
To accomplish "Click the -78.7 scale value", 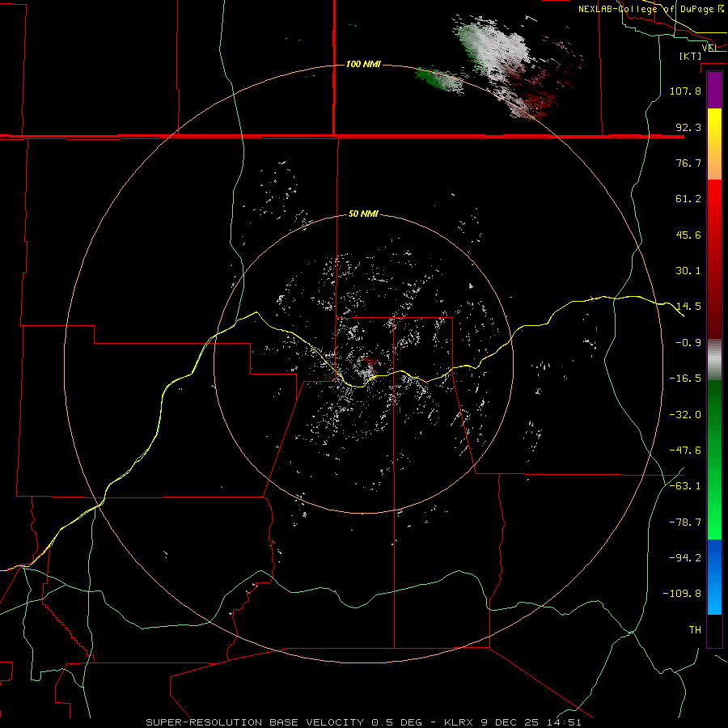I will 685,523.
